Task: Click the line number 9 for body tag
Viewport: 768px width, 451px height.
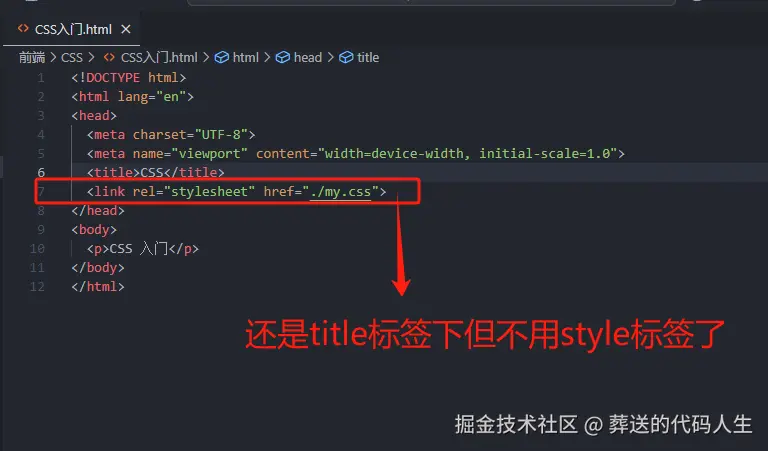Action: pyautogui.click(x=41, y=230)
